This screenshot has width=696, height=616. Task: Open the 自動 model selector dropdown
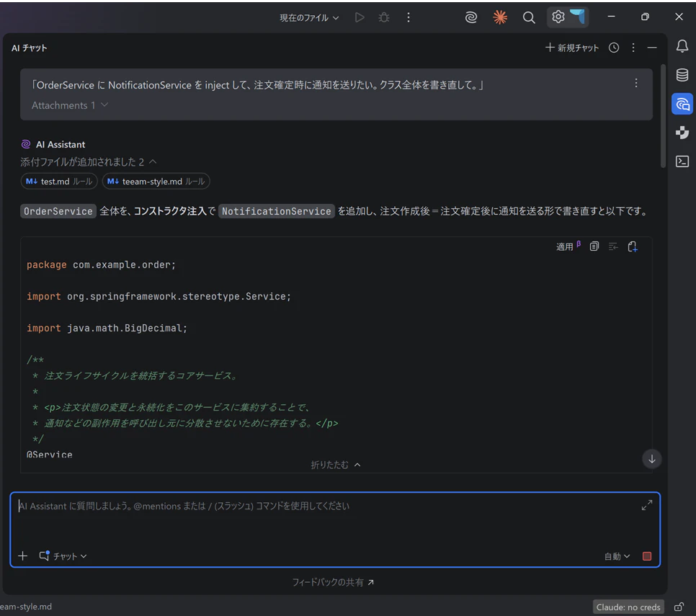pos(617,556)
